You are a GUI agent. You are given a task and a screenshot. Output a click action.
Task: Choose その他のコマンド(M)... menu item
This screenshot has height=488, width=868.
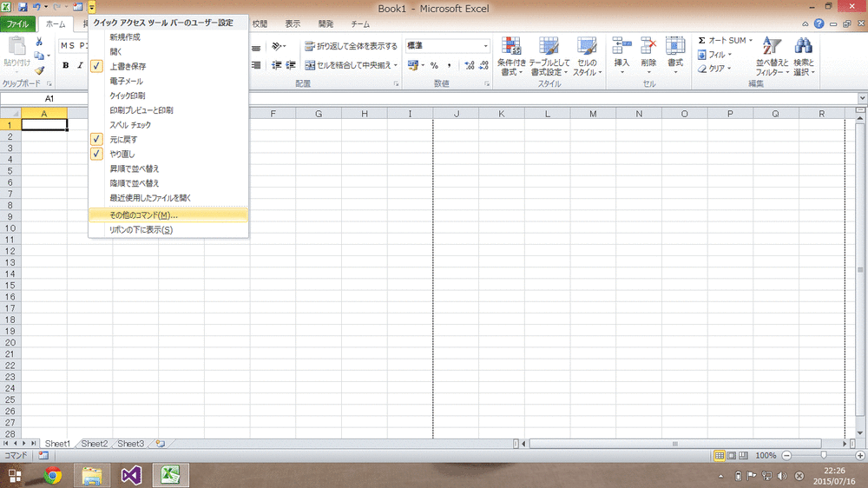168,215
